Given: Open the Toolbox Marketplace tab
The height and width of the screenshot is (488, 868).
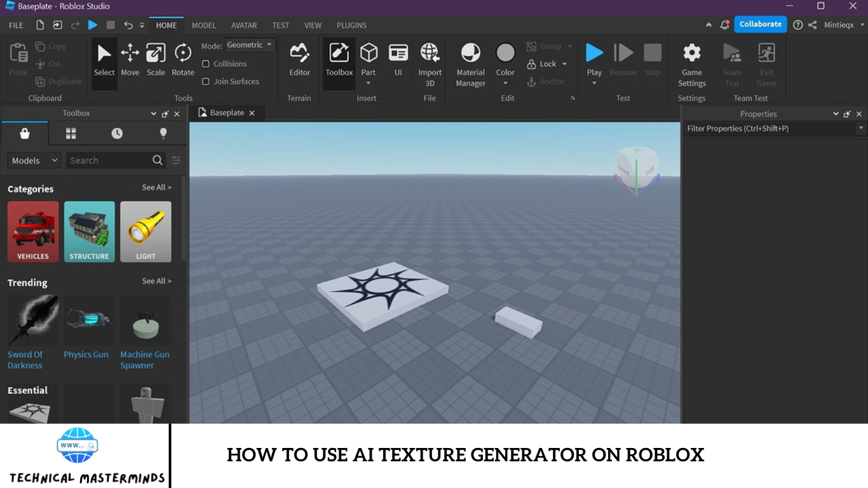Looking at the screenshot, I should [x=24, y=133].
